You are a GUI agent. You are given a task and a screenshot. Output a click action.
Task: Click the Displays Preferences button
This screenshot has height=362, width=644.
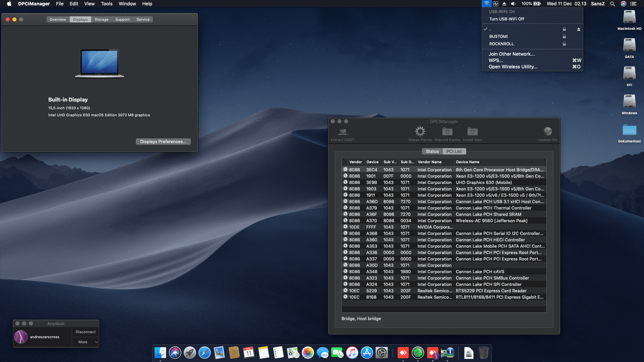(163, 141)
